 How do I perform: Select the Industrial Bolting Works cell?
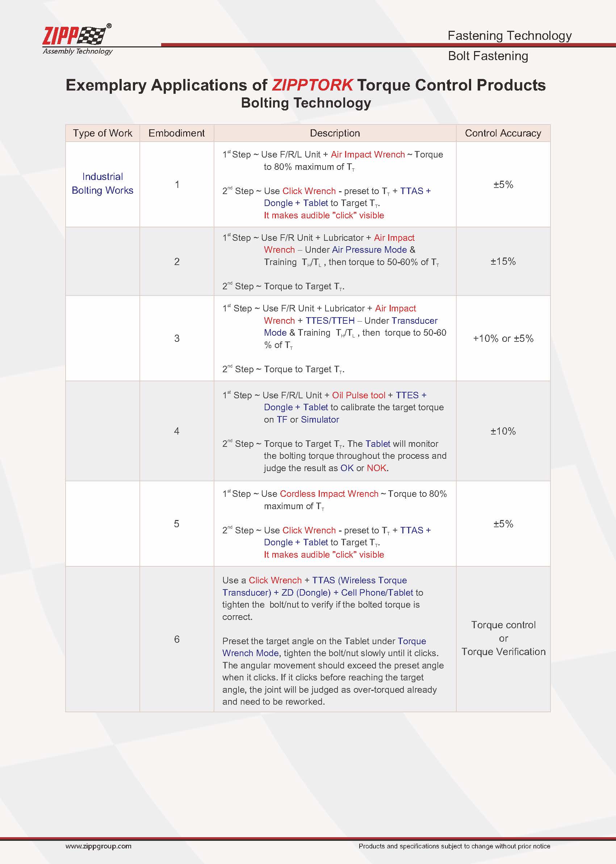click(102, 184)
